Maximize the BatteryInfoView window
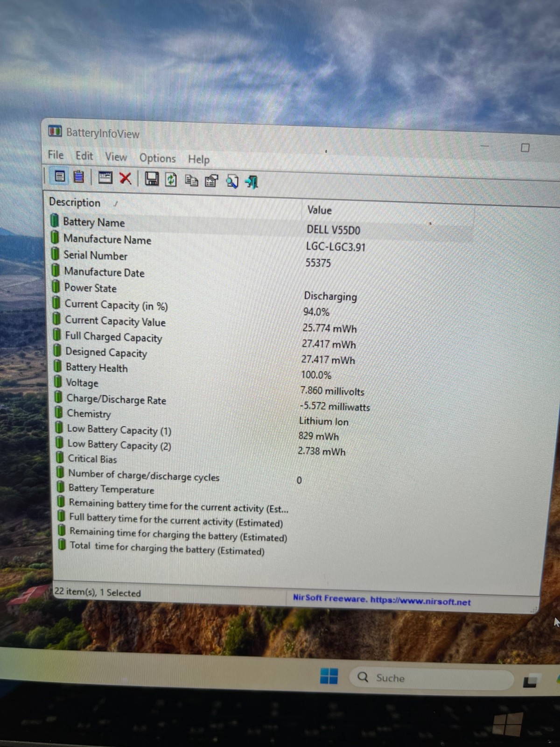Viewport: 560px width, 747px height. (x=525, y=148)
